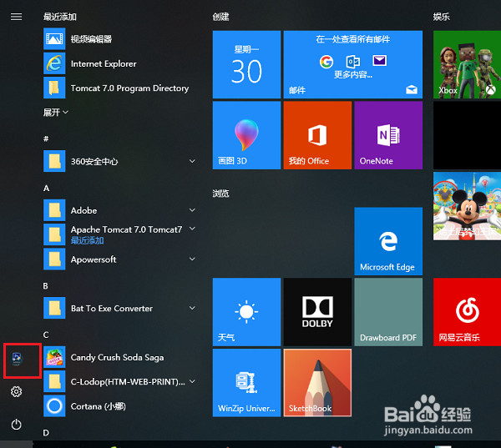Launch Microsoft Edge tile
501x448 pixels.
tap(388, 241)
